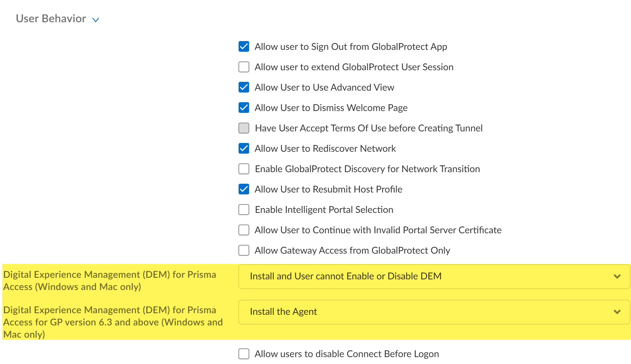Enable Allow user to extend User Session
Viewport: 631px width, 364px height.
click(244, 67)
